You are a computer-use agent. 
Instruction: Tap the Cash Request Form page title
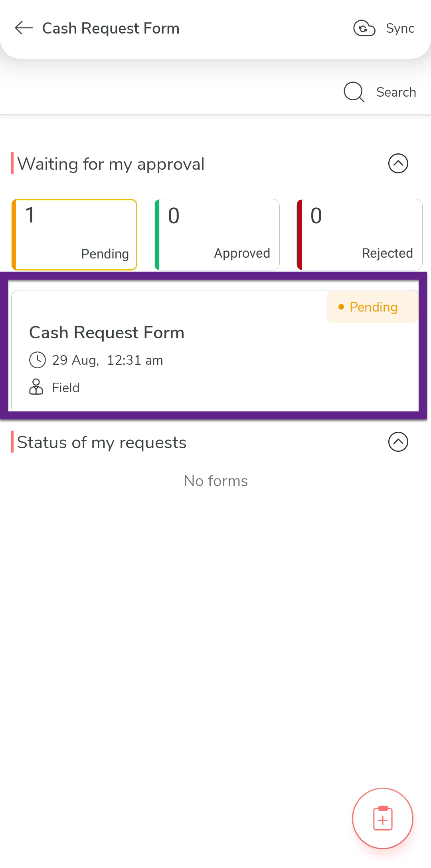tap(111, 28)
